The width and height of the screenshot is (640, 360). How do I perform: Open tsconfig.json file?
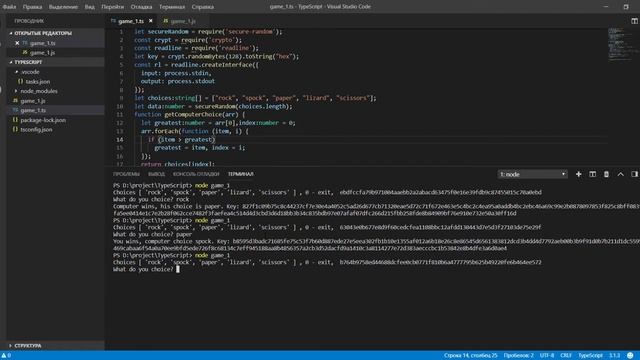[55, 129]
